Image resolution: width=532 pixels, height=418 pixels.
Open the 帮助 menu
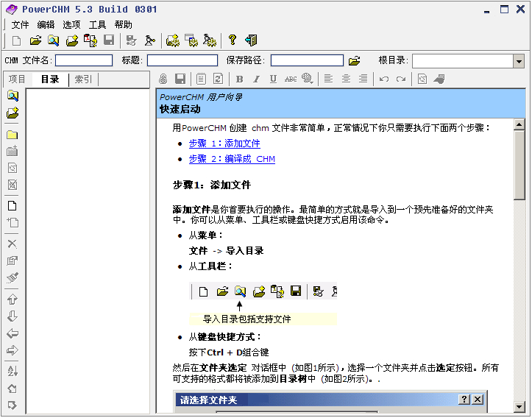(123, 25)
